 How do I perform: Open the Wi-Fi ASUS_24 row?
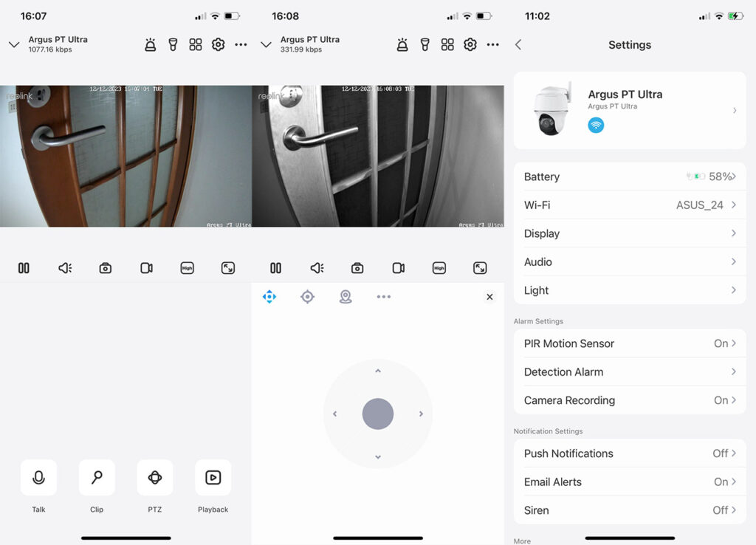pos(630,205)
